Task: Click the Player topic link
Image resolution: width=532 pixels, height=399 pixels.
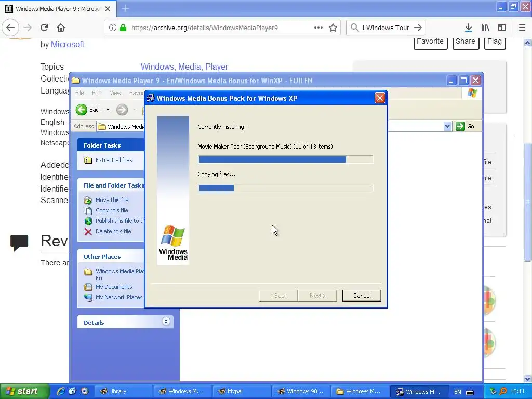Action: pyautogui.click(x=217, y=67)
